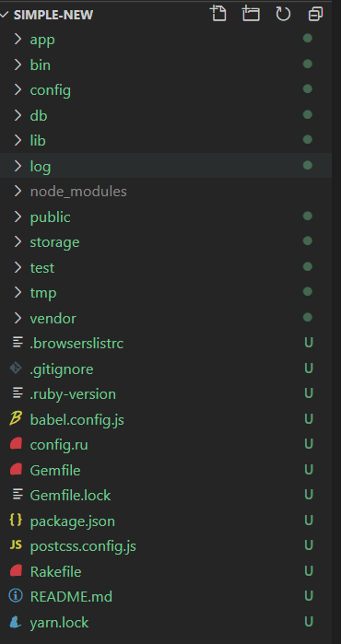Click the yarn icon beside yarn.lock
The width and height of the screenshot is (341, 644).
pyautogui.click(x=16, y=622)
